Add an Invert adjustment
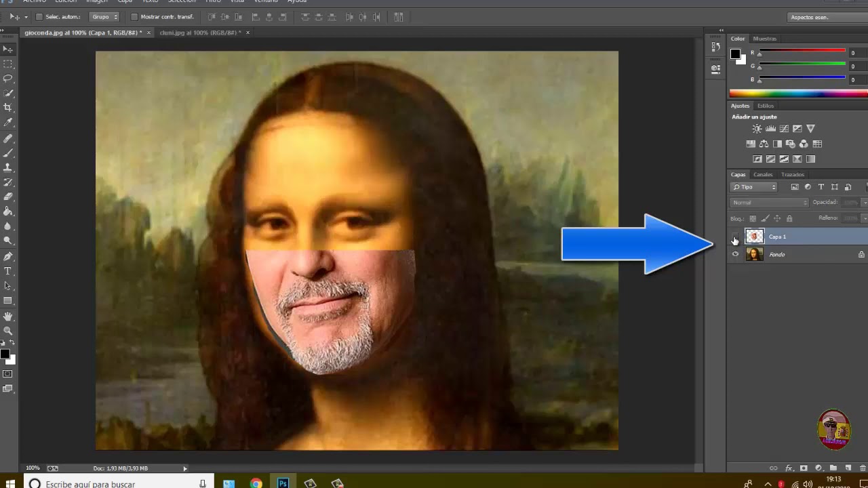 (x=757, y=159)
